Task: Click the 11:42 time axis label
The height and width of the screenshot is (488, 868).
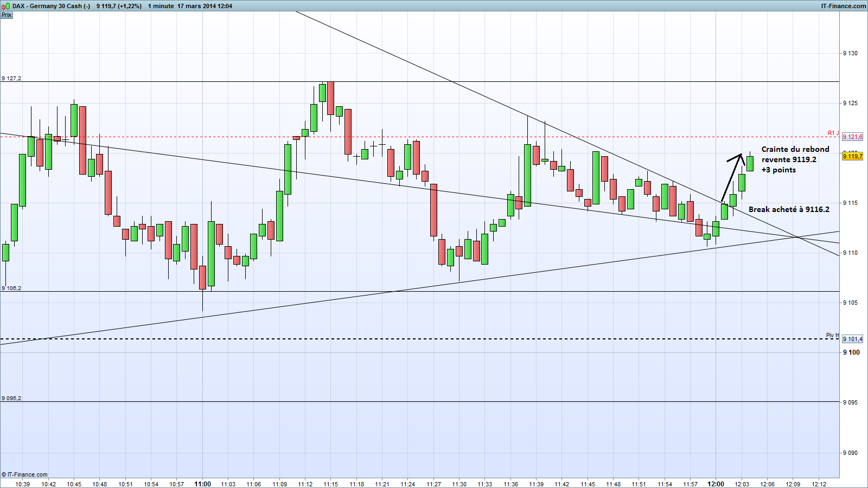Action: coord(562,484)
